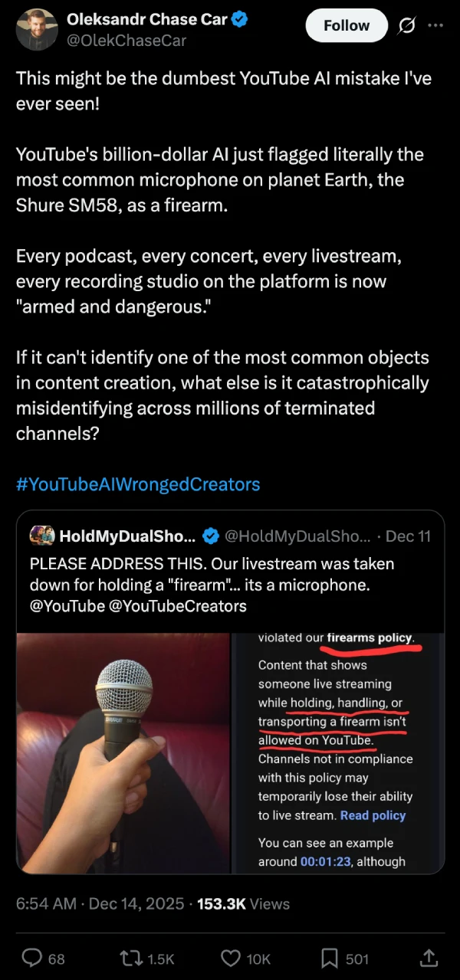
Task: Bookmark this post
Action: pos(330,958)
